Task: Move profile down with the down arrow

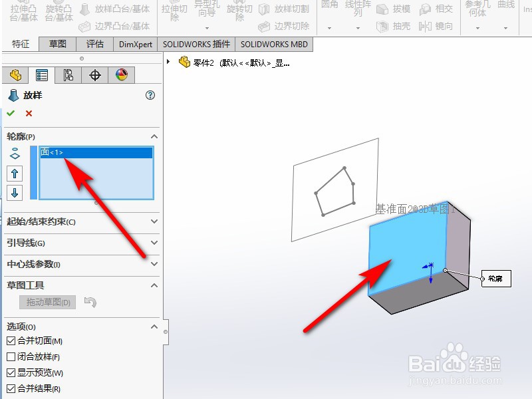Action: (x=15, y=193)
